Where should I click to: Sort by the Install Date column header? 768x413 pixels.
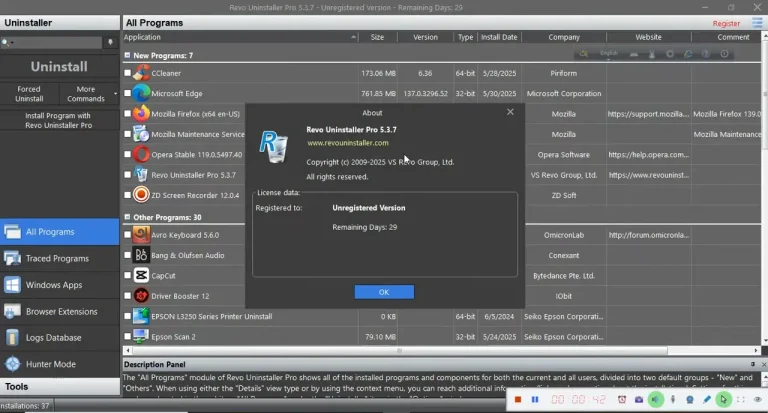pos(499,37)
